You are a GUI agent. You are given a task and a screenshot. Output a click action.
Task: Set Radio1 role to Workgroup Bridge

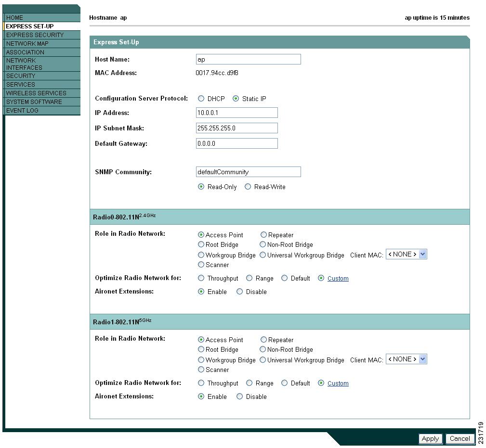pyautogui.click(x=201, y=360)
